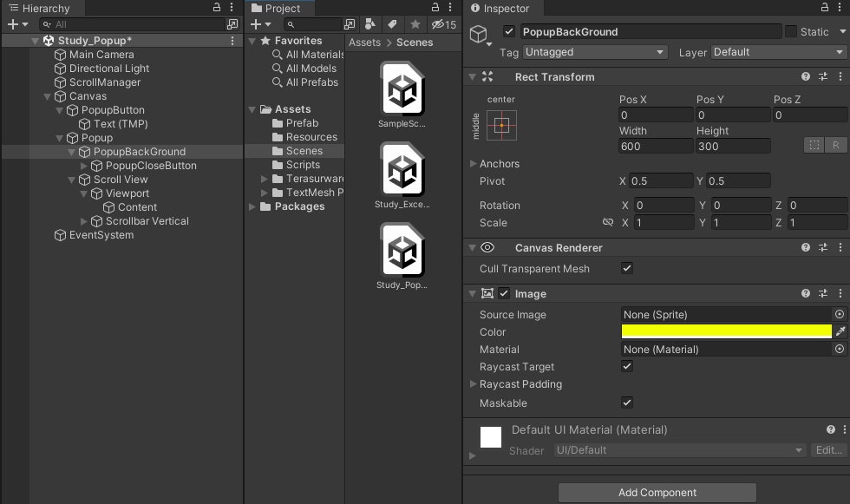Open the Study_Popup scene context menu
The height and width of the screenshot is (504, 850).
point(232,41)
